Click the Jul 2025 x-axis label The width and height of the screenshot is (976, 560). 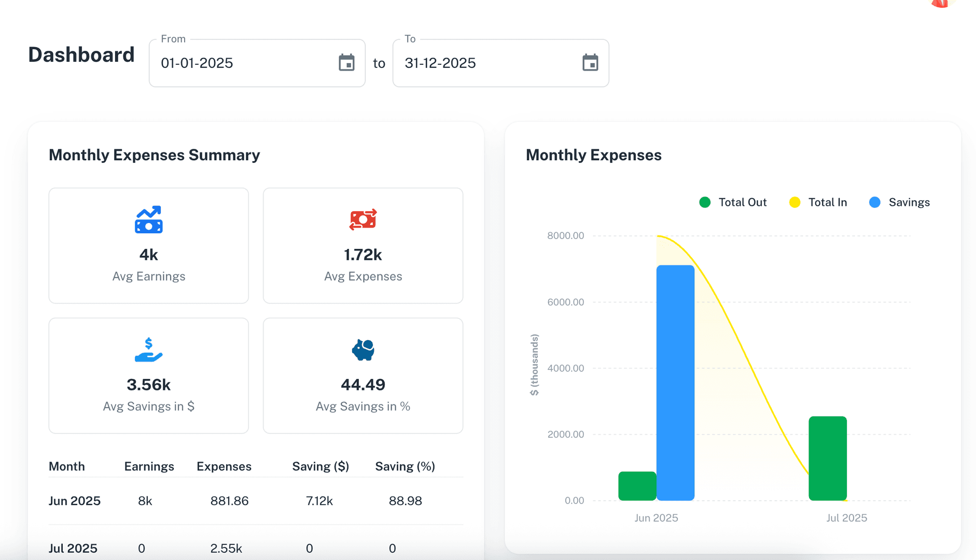tap(847, 518)
